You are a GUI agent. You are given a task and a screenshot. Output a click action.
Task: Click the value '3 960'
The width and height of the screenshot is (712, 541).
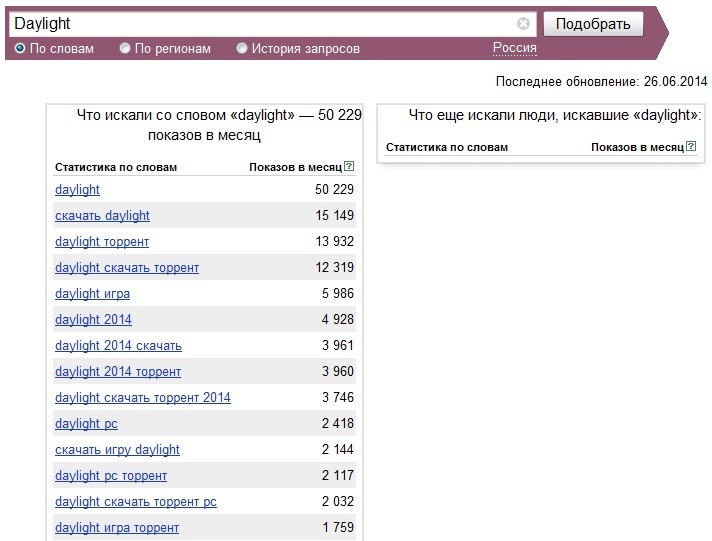(x=338, y=371)
